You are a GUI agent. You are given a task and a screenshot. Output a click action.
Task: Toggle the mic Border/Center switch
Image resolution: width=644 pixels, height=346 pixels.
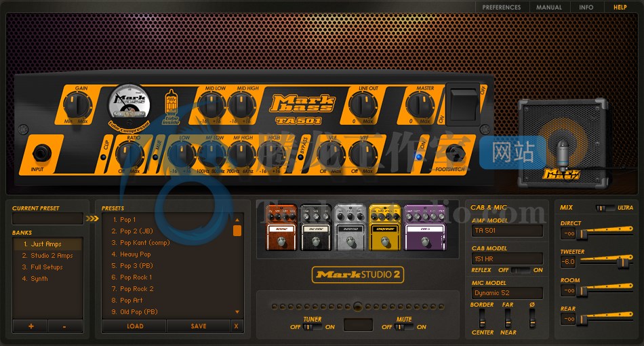[482, 318]
